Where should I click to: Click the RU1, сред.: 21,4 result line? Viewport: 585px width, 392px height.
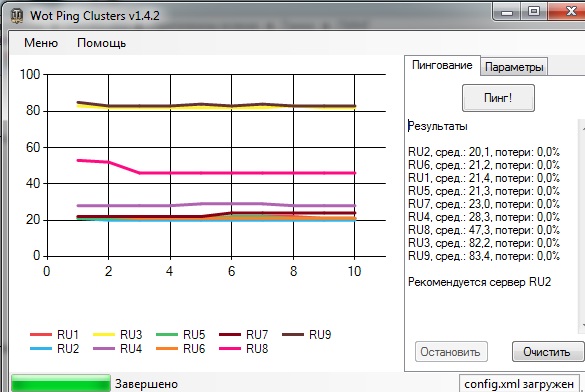tap(484, 178)
